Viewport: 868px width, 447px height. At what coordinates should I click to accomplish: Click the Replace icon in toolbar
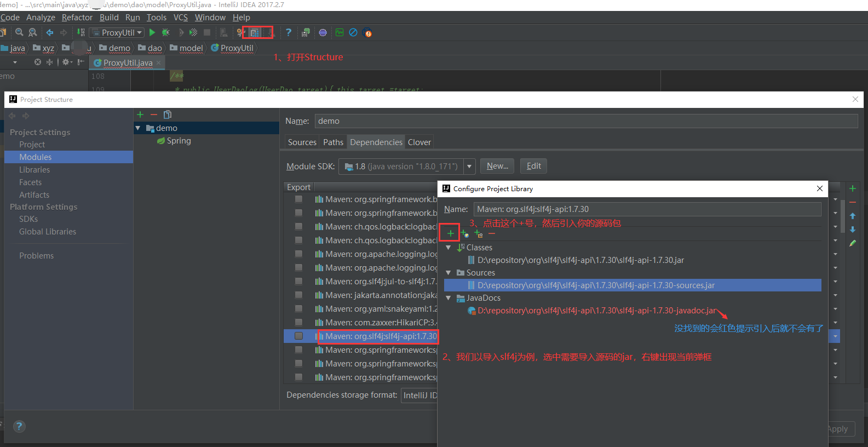click(33, 32)
